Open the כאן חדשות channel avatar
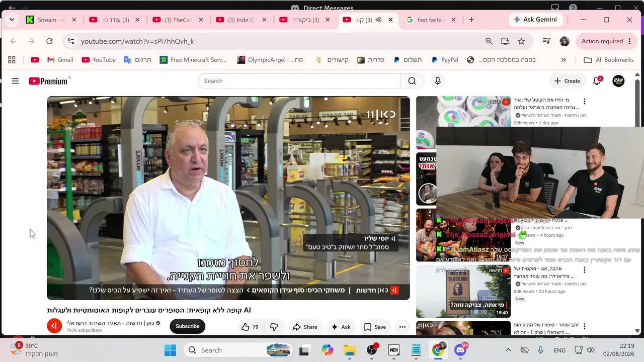 (x=54, y=326)
